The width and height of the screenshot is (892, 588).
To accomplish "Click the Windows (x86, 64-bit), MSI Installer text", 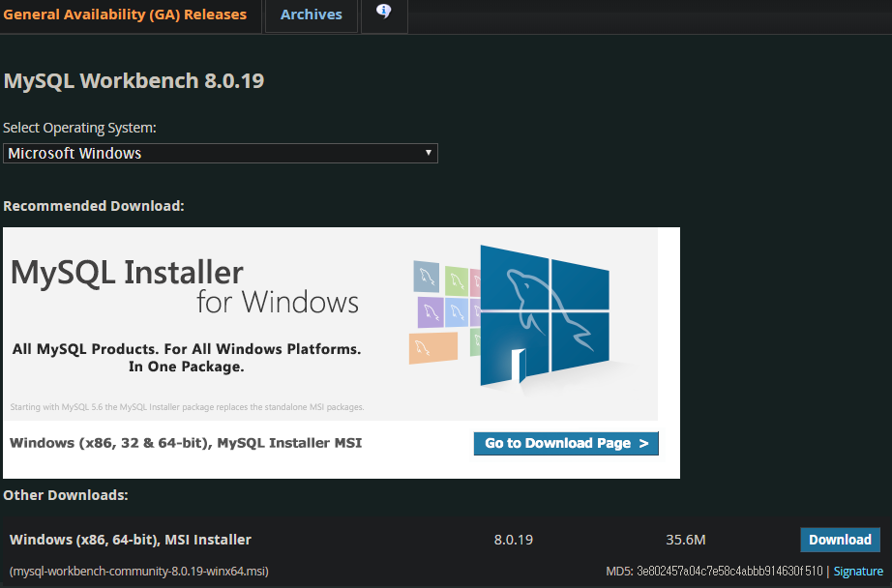I will click(131, 540).
